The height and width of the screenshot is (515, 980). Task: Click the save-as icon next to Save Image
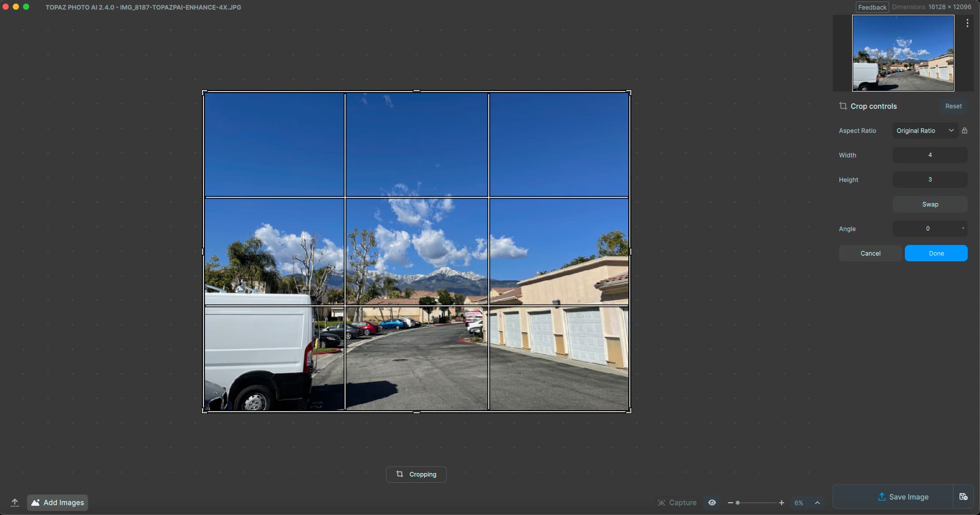(963, 497)
